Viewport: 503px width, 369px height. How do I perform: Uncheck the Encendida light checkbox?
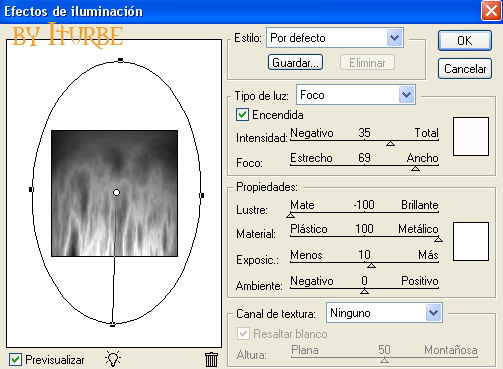pyautogui.click(x=242, y=115)
